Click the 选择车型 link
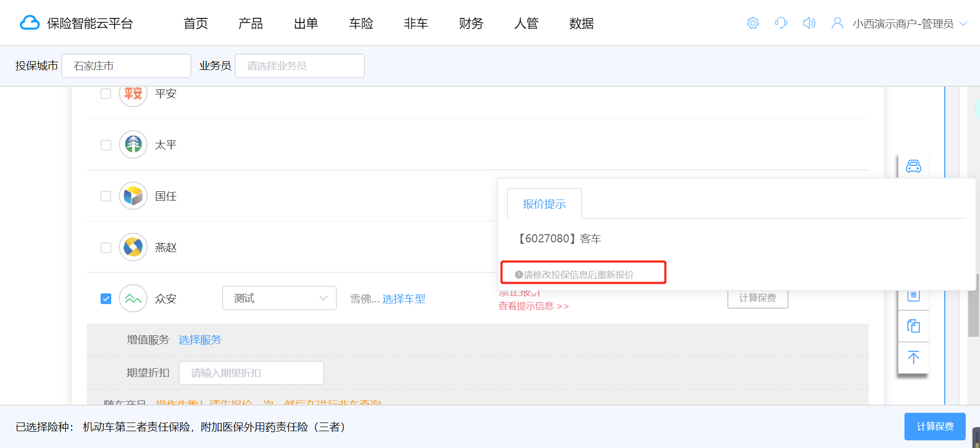 click(x=404, y=298)
